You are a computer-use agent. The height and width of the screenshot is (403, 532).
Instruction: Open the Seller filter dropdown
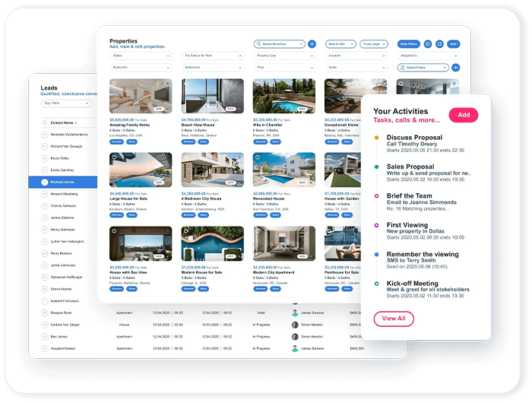click(x=356, y=68)
